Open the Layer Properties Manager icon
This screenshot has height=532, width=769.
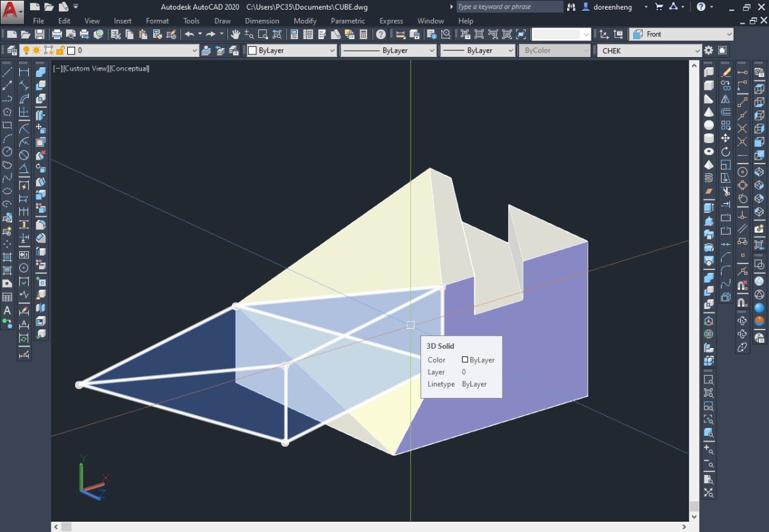pos(12,50)
